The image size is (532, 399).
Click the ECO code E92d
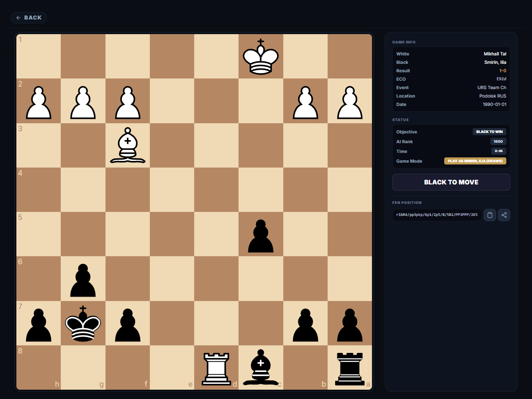[x=501, y=79]
